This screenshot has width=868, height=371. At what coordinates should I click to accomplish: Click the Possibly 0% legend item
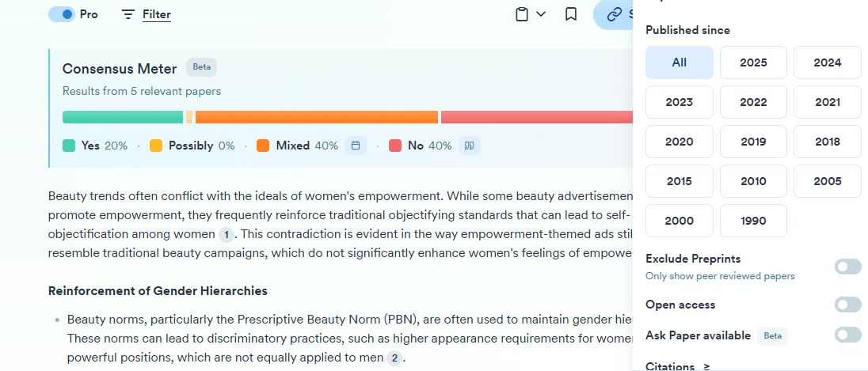click(192, 146)
